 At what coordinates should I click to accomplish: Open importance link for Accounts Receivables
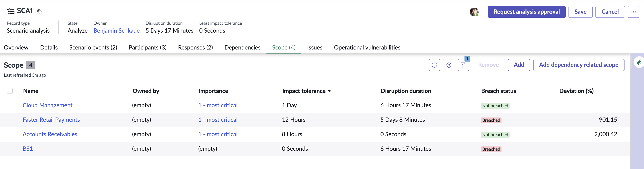pos(218,134)
